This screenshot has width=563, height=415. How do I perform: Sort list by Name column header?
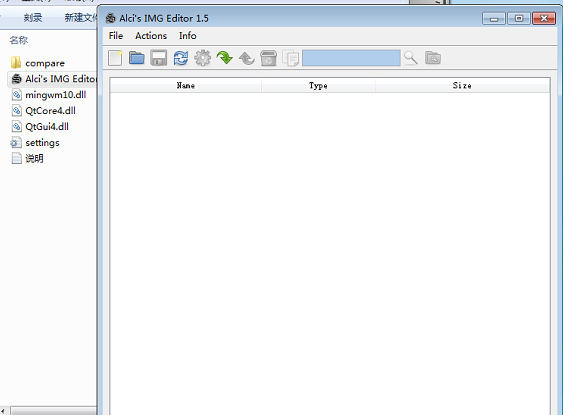click(186, 85)
